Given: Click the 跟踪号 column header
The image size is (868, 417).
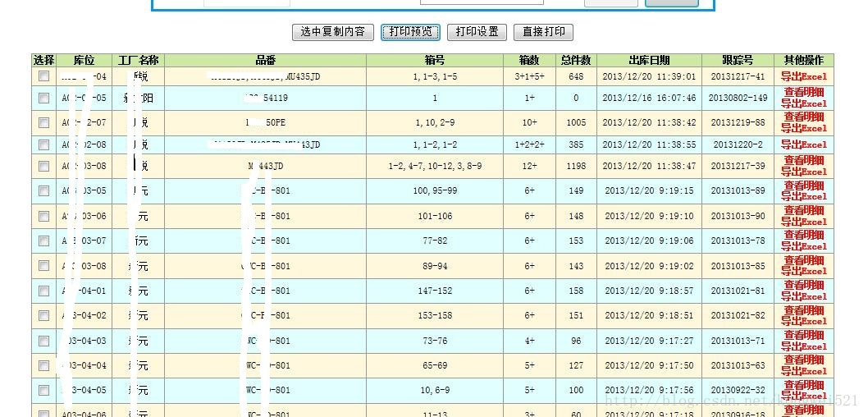Looking at the screenshot, I should [x=738, y=61].
